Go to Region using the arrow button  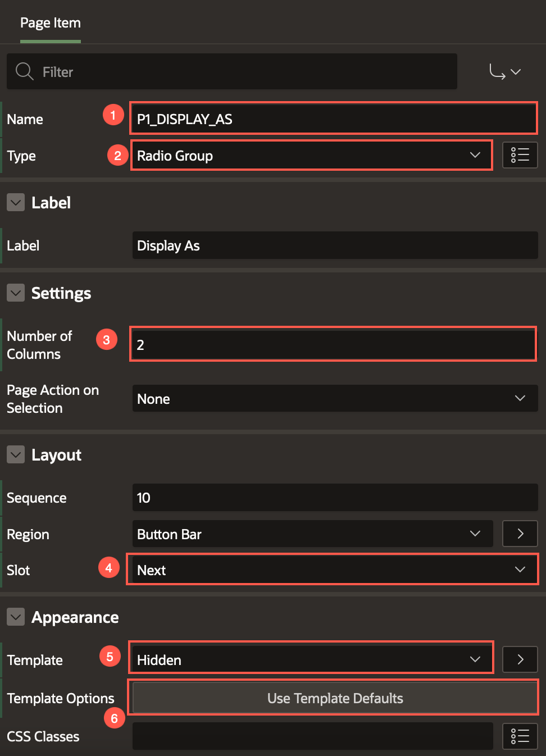pyautogui.click(x=520, y=534)
